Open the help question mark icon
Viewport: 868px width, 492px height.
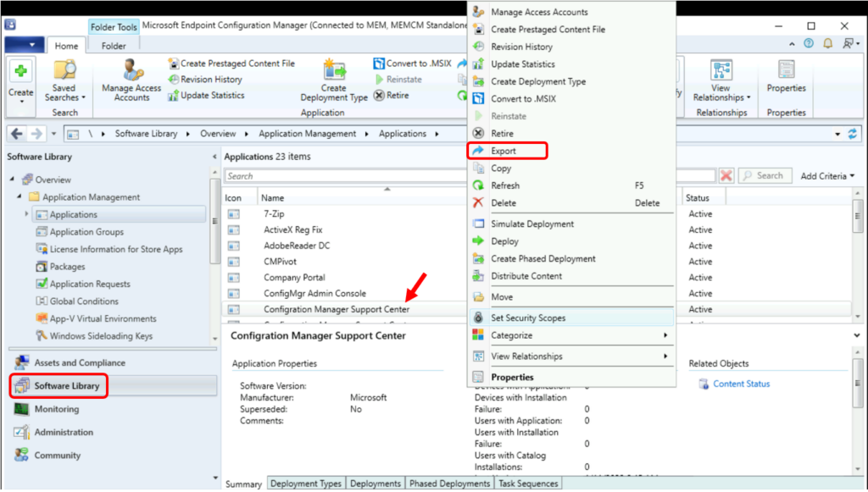point(809,43)
